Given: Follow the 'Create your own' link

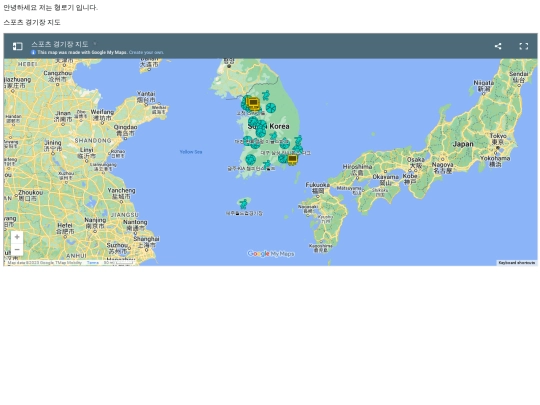Looking at the screenshot, I should tap(146, 52).
